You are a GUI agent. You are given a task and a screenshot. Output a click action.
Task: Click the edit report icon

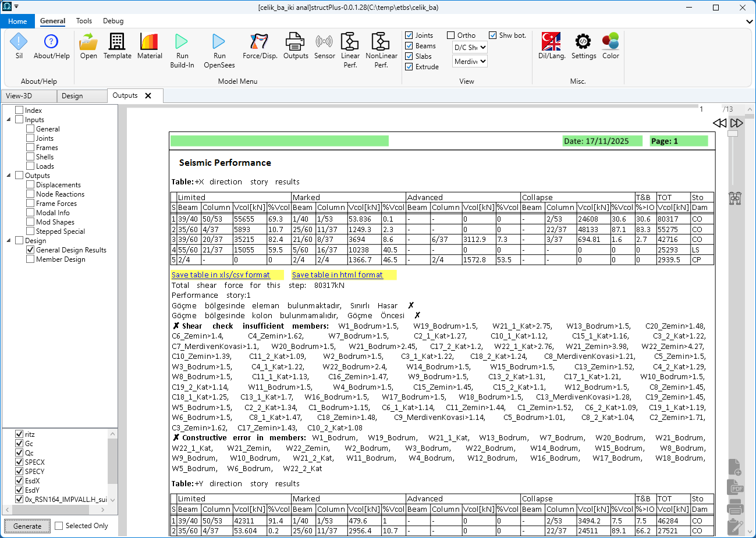(735, 527)
